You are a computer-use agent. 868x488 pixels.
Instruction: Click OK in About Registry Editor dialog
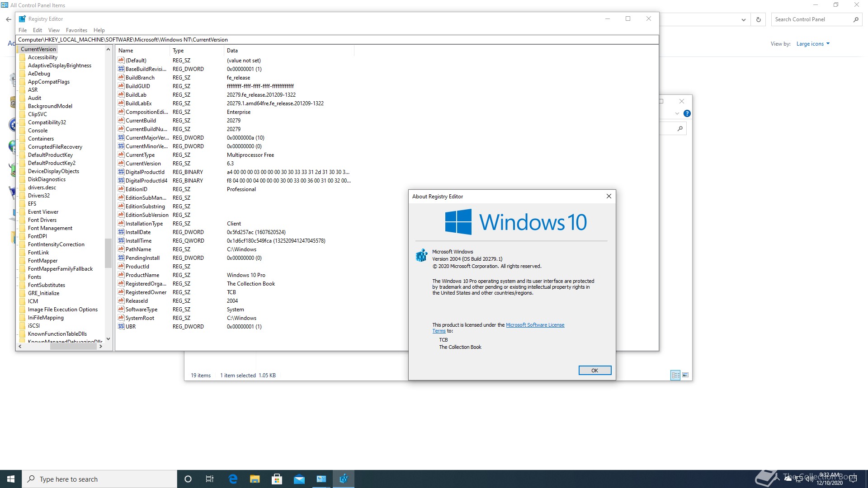594,371
